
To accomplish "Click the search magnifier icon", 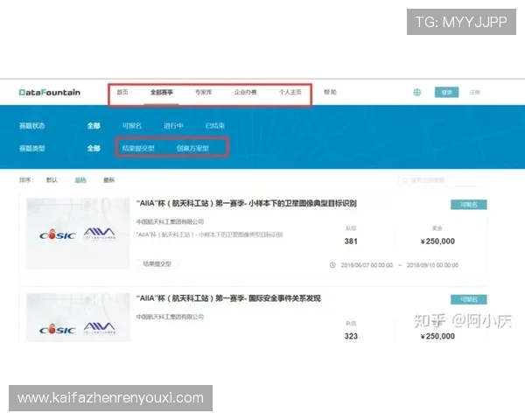I will click(405, 180).
